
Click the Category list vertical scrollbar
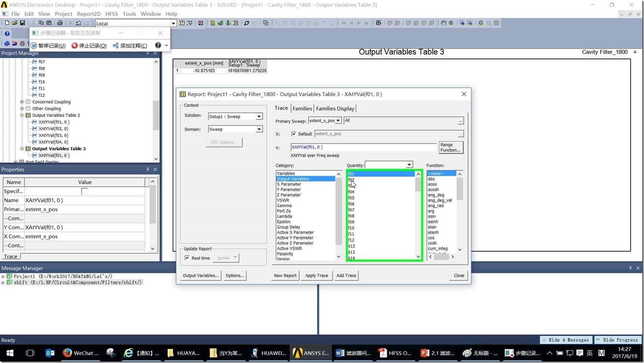coord(339,215)
